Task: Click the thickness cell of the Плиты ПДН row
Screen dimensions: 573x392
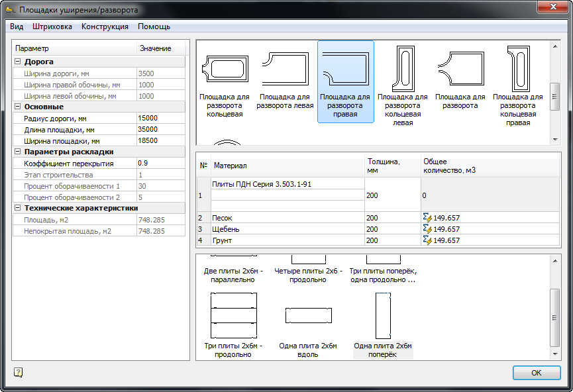Action: pos(393,195)
